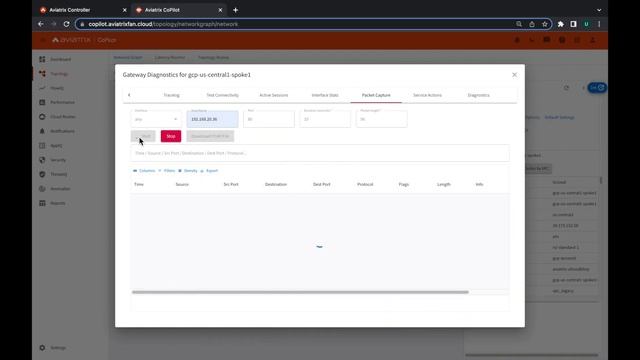This screenshot has width=640, height=360.
Task: Open browser extensions puzzle icon
Action: coord(561,24)
